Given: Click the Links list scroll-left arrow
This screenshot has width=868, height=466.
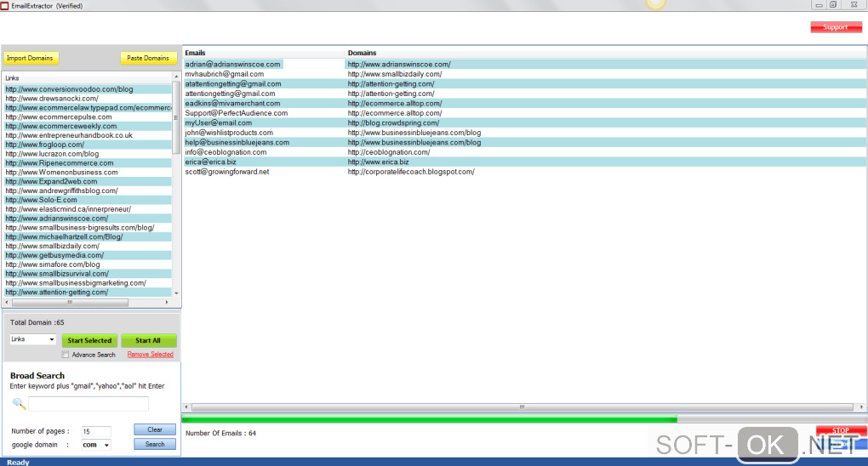Looking at the screenshot, I should point(7,302).
